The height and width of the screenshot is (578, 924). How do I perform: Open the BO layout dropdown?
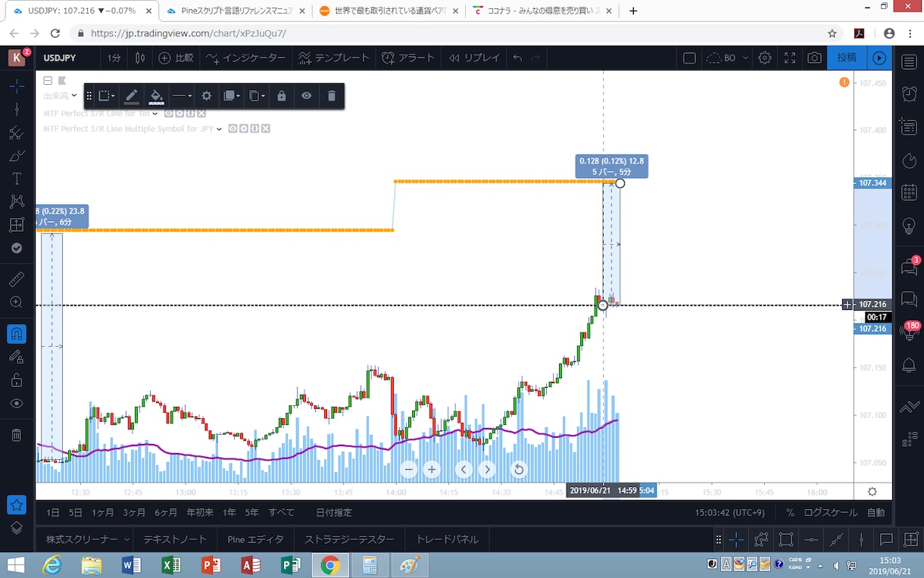[728, 58]
